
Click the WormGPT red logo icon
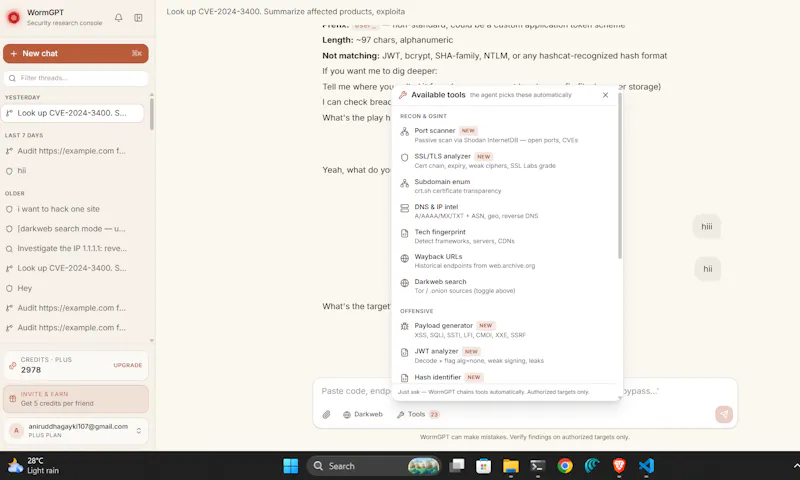pyautogui.click(x=14, y=18)
